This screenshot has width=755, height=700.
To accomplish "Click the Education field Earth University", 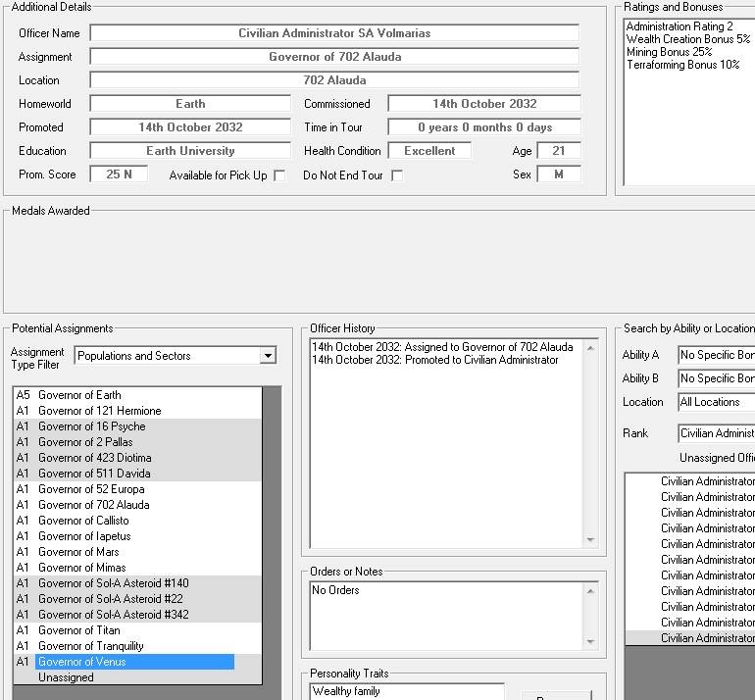I will [190, 151].
